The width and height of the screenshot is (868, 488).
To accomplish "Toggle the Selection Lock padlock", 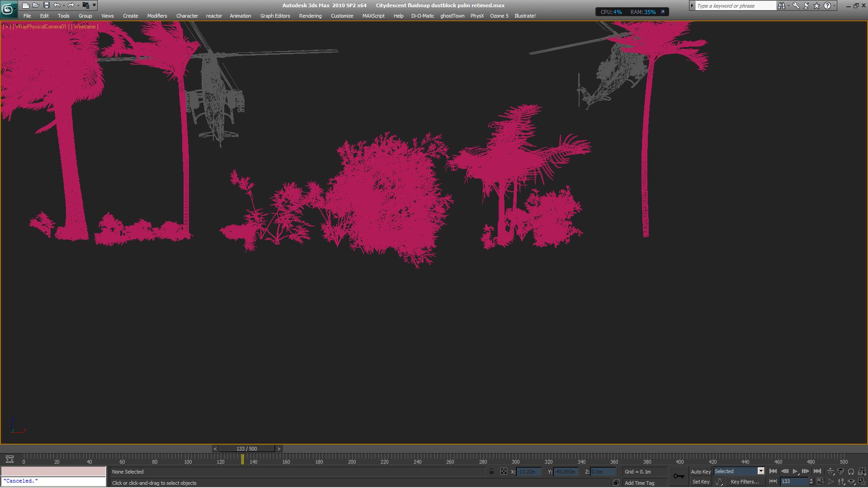I will click(492, 472).
